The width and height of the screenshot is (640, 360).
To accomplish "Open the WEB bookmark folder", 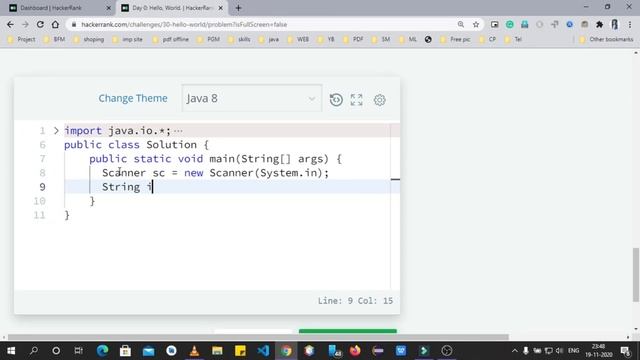I will (298, 39).
